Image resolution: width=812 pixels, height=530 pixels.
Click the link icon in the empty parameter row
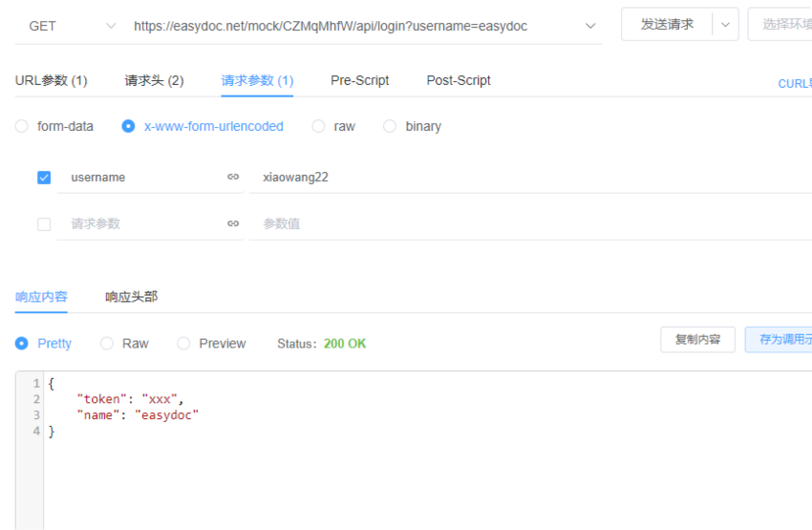(x=233, y=223)
